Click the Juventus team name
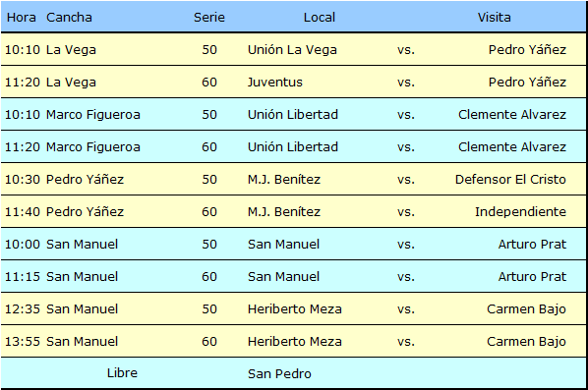This screenshot has height=390, width=588. tap(275, 83)
